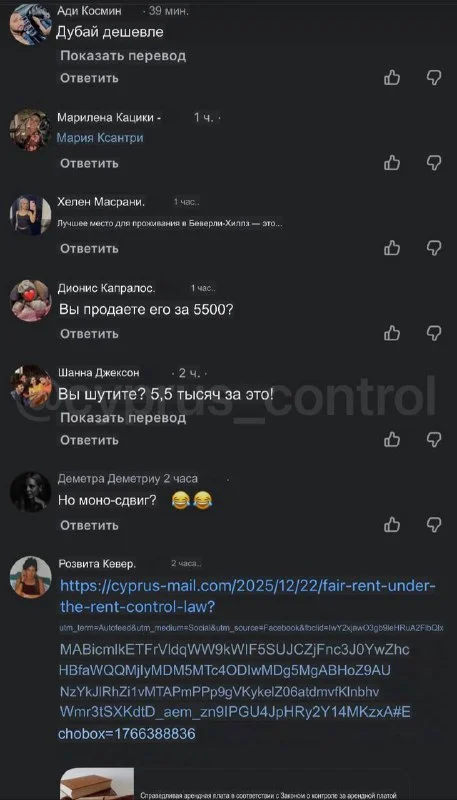Viewport: 457px width, 800px height.
Task: Open Розвита Кевер's profile picture
Action: click(31, 577)
